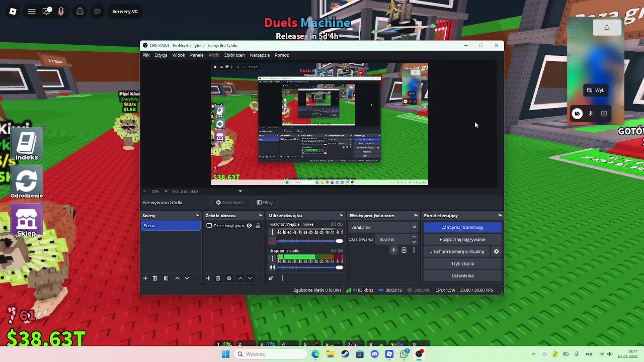The width and height of the screenshot is (644, 362).
Task: Open Ustawienia button in control panel
Action: 462,276
